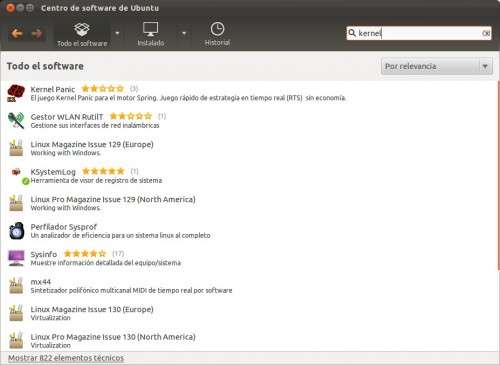Viewport: 500px width, 365px height.
Task: Select Linux Pro Magazine Issue 129 (North America)
Action: click(x=113, y=199)
